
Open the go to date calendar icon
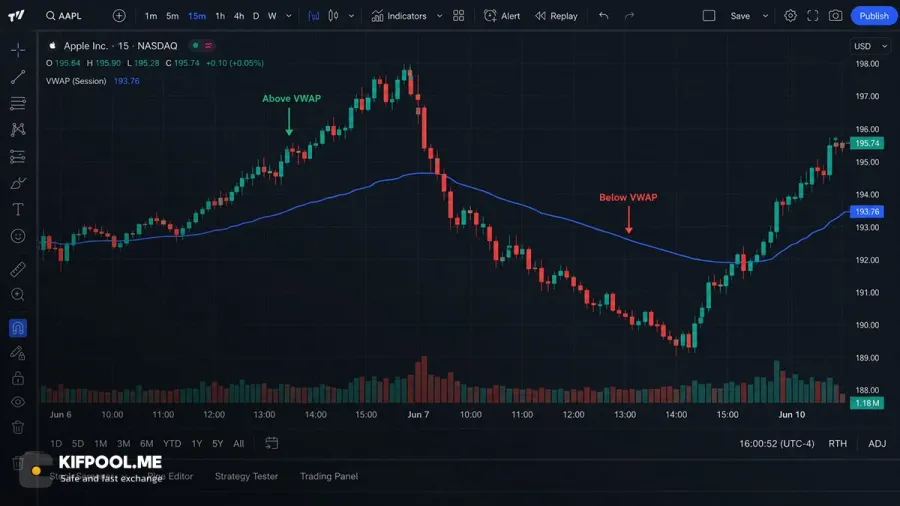click(x=271, y=443)
